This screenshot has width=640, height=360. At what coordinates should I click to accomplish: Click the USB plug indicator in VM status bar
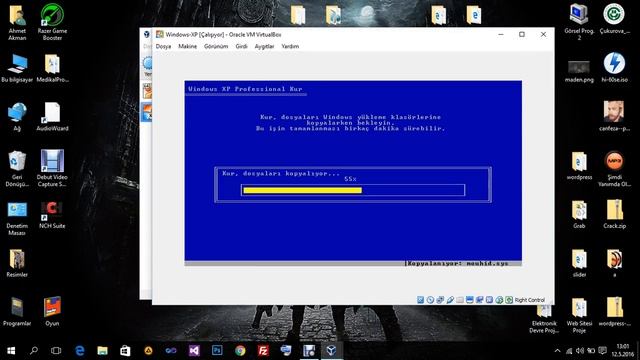(x=450, y=300)
